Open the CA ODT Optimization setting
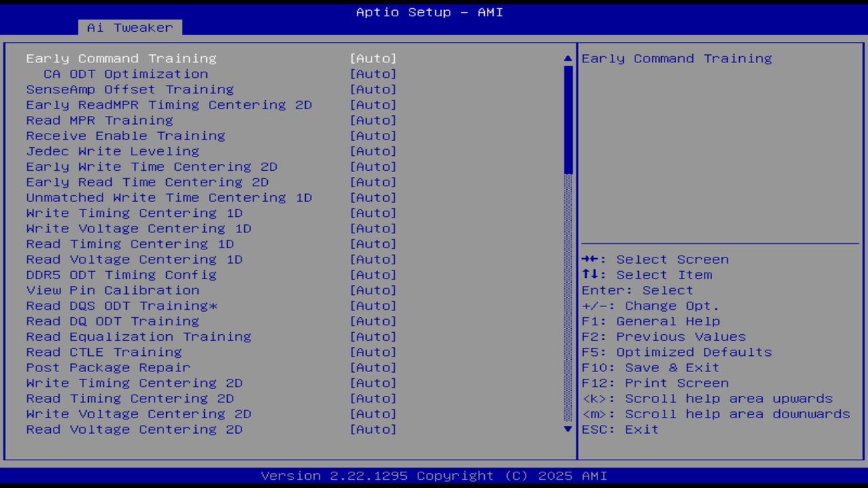 (373, 74)
